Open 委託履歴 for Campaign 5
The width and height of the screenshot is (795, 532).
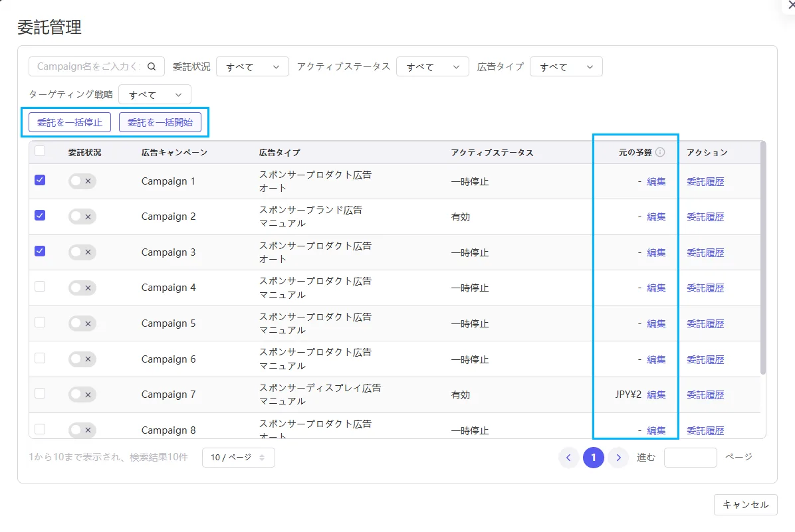[x=705, y=323]
